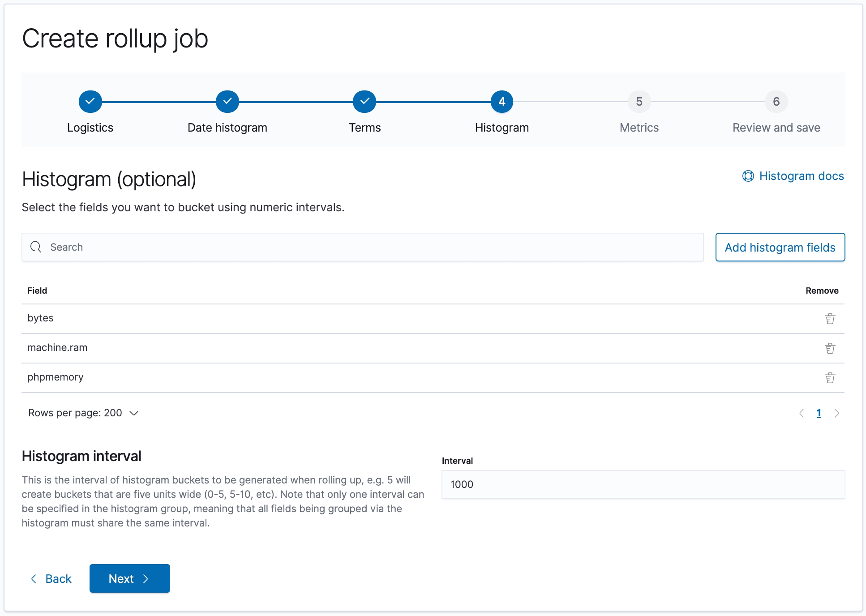Select the Terms step checkmark circle
The width and height of the screenshot is (866, 616).
click(x=364, y=102)
